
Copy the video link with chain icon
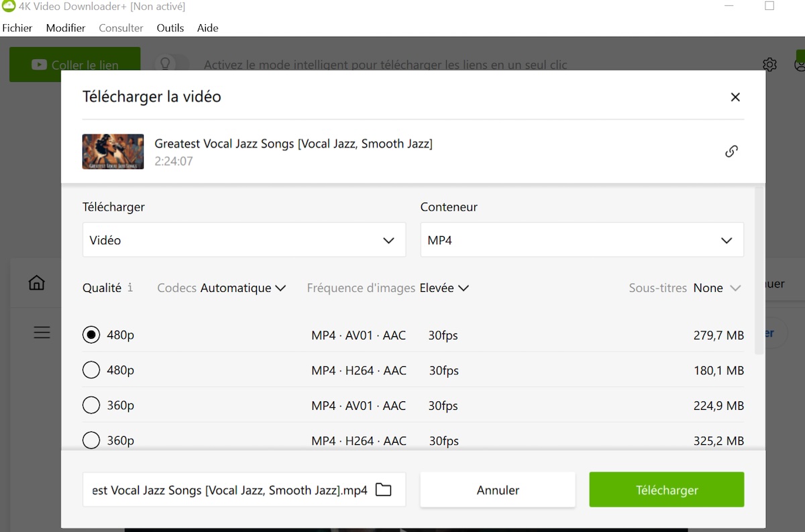pos(731,151)
